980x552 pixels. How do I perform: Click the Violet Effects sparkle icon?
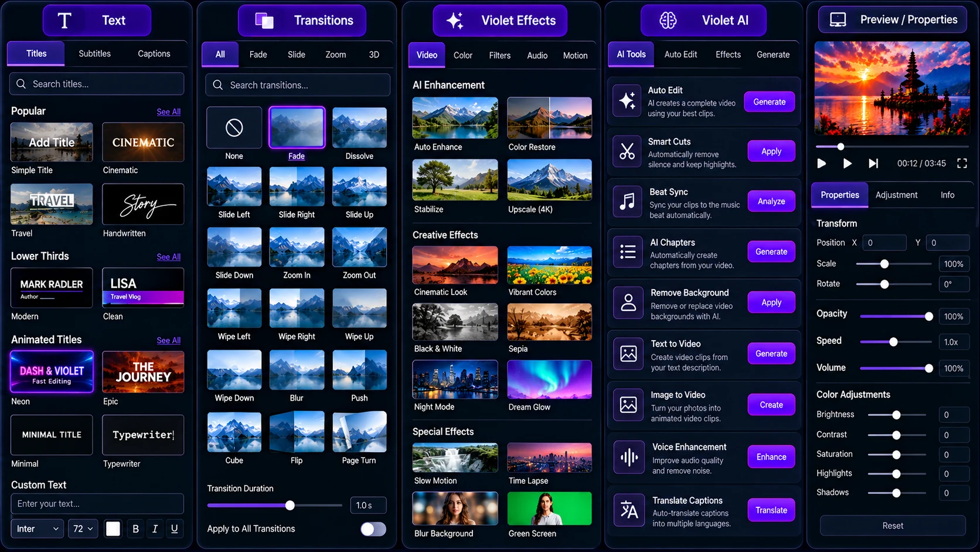pos(455,21)
